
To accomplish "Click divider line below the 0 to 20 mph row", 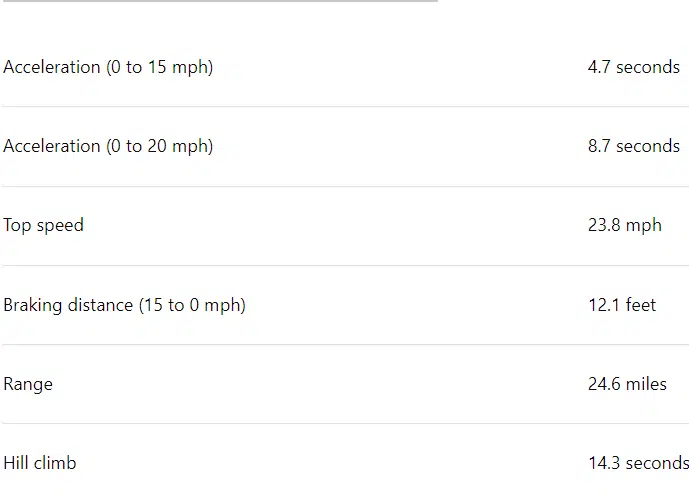I will [344, 186].
